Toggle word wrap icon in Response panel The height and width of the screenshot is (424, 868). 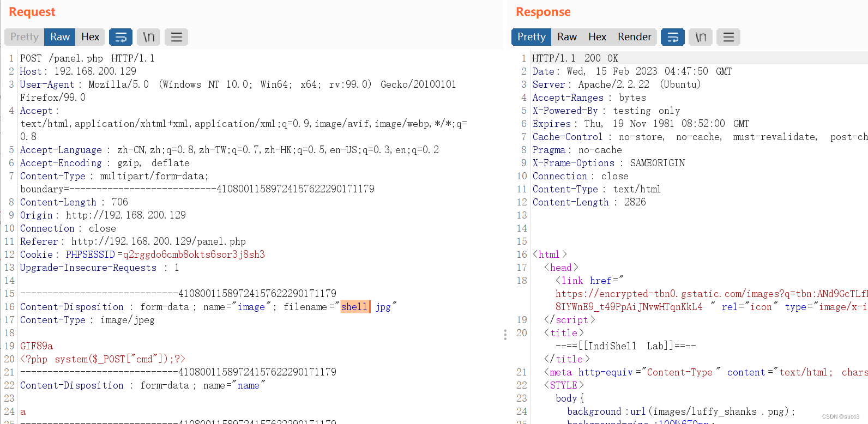[673, 37]
